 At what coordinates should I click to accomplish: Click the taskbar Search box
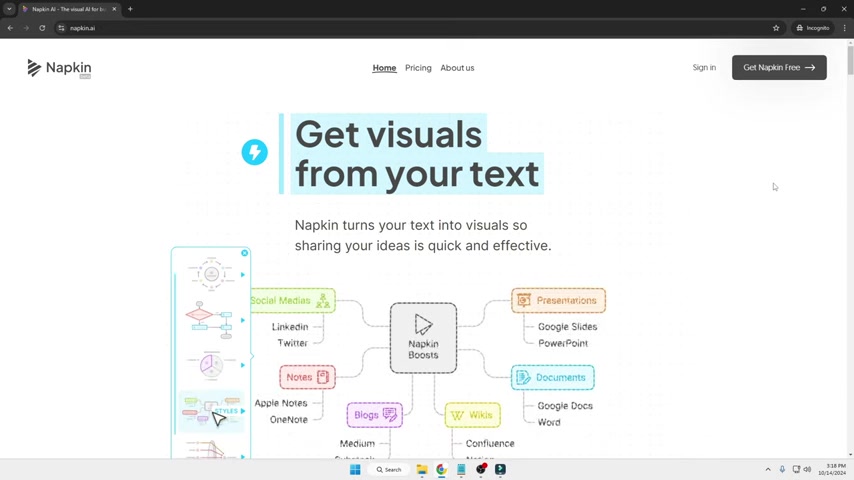point(389,470)
